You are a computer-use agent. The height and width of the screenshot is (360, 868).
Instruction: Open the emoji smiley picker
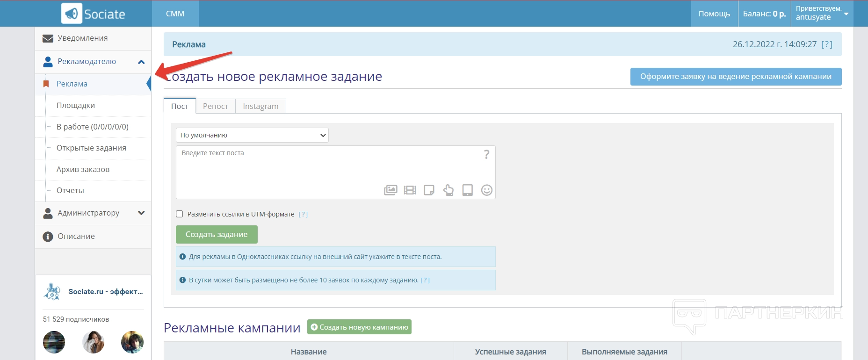click(487, 190)
